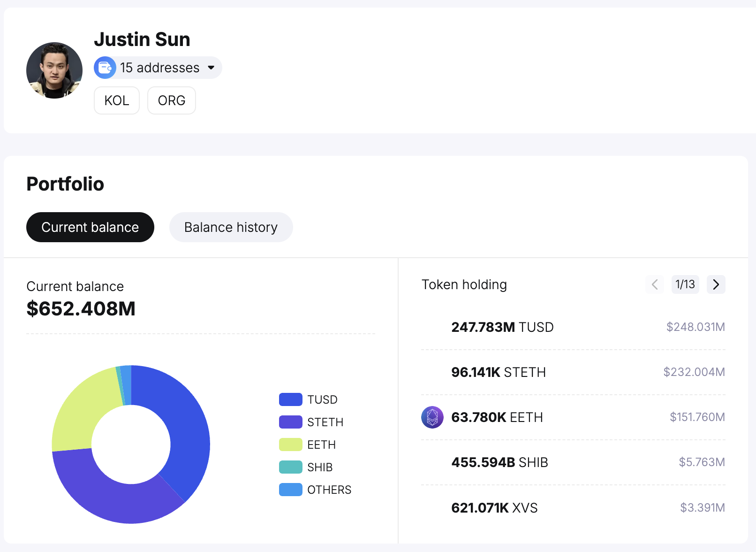
Task: Toggle SHIB legend entry in chart
Action: click(x=306, y=467)
